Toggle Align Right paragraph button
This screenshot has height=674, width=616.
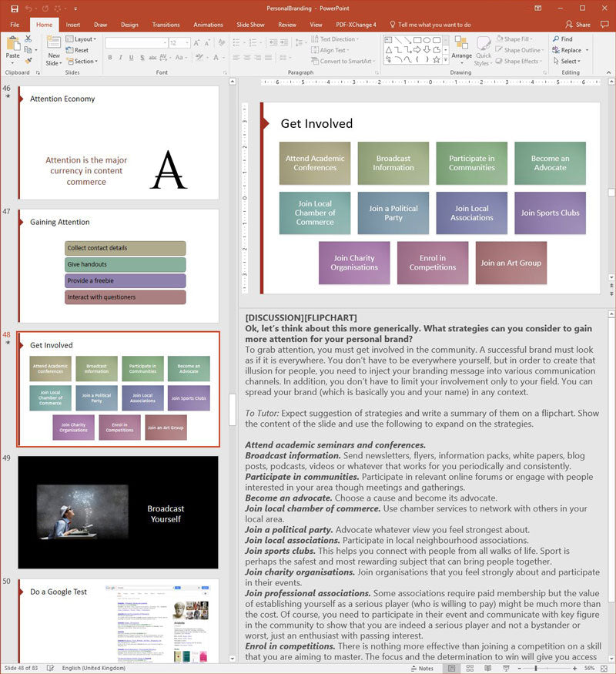click(x=257, y=58)
